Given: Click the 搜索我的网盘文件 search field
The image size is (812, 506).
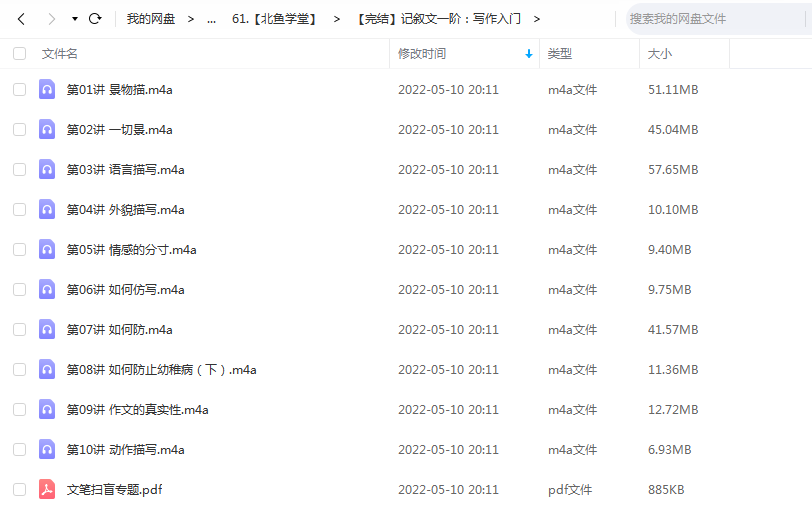Looking at the screenshot, I should pyautogui.click(x=715, y=19).
